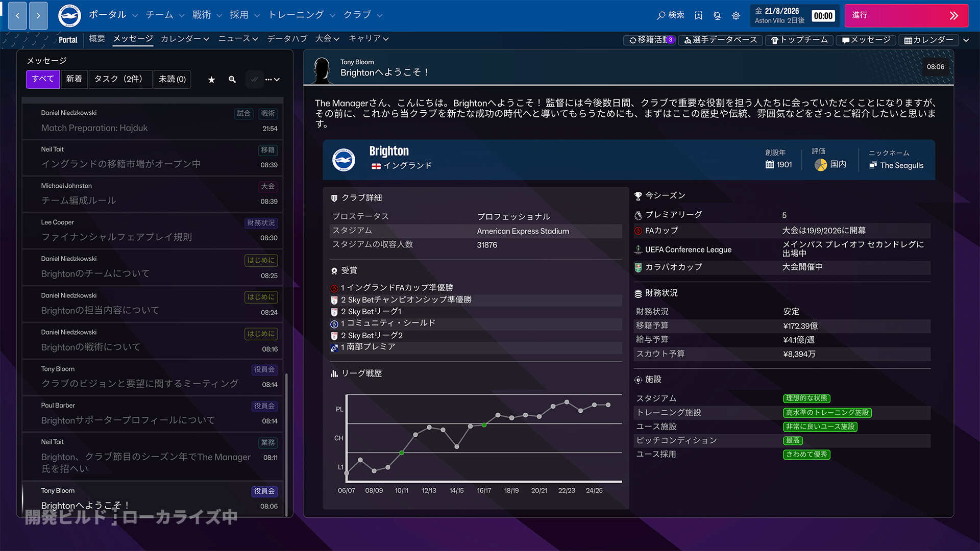
Task: Click the message list search magnifier
Action: click(x=232, y=80)
